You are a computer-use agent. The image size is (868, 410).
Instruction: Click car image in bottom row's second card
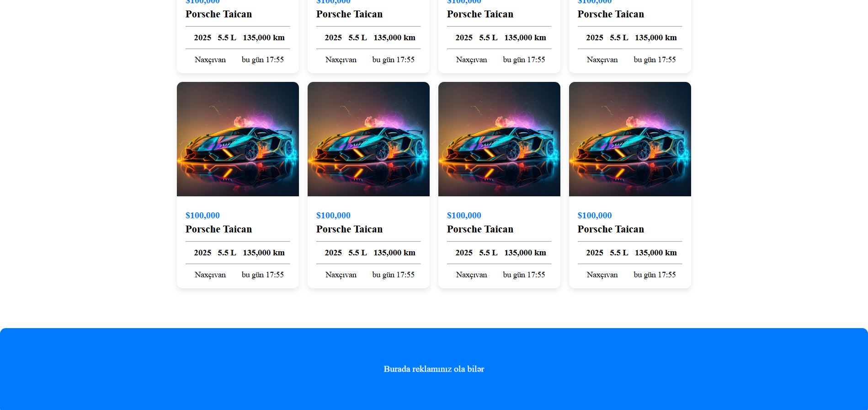[x=368, y=139]
